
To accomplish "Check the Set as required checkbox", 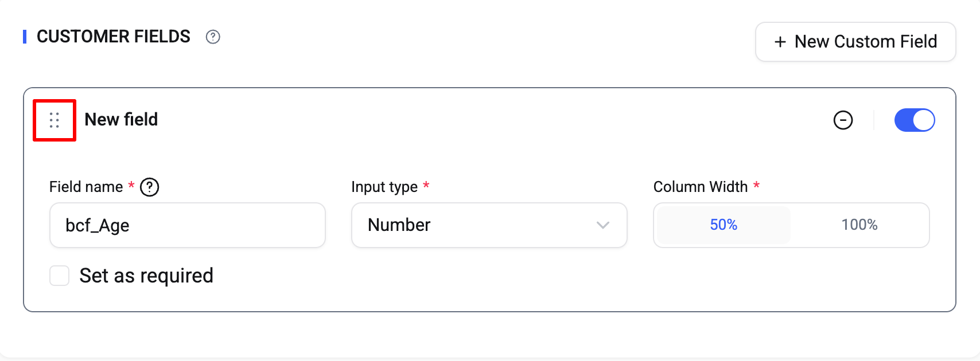I will (60, 276).
